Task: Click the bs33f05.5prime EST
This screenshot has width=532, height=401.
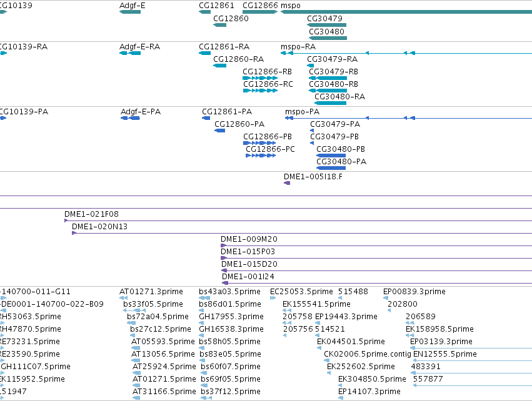Action: coord(134,311)
